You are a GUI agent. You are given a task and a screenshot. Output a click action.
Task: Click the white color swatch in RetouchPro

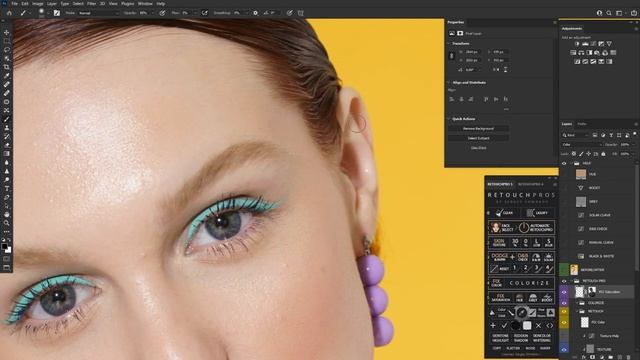pyautogui.click(x=527, y=325)
